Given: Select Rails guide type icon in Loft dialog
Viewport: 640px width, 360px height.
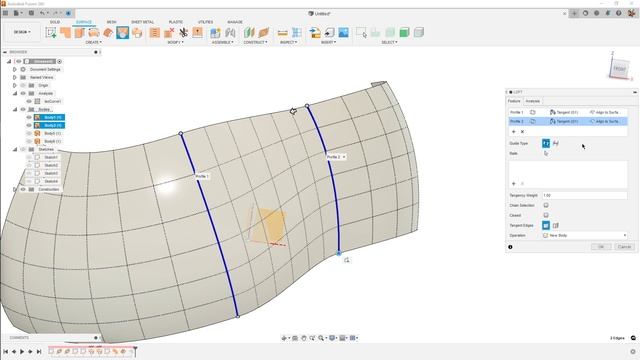Looking at the screenshot, I should tap(546, 143).
